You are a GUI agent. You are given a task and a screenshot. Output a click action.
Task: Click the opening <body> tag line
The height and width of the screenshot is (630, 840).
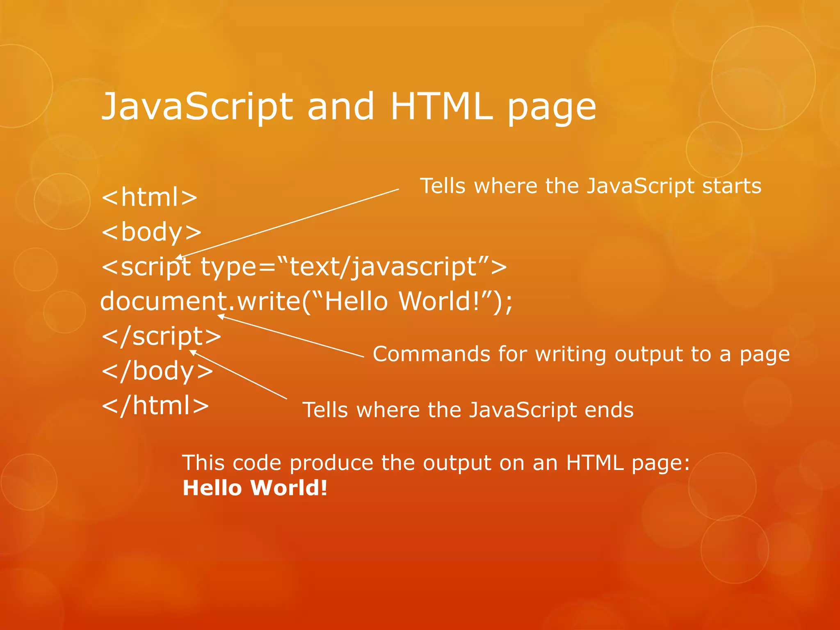[x=152, y=233]
